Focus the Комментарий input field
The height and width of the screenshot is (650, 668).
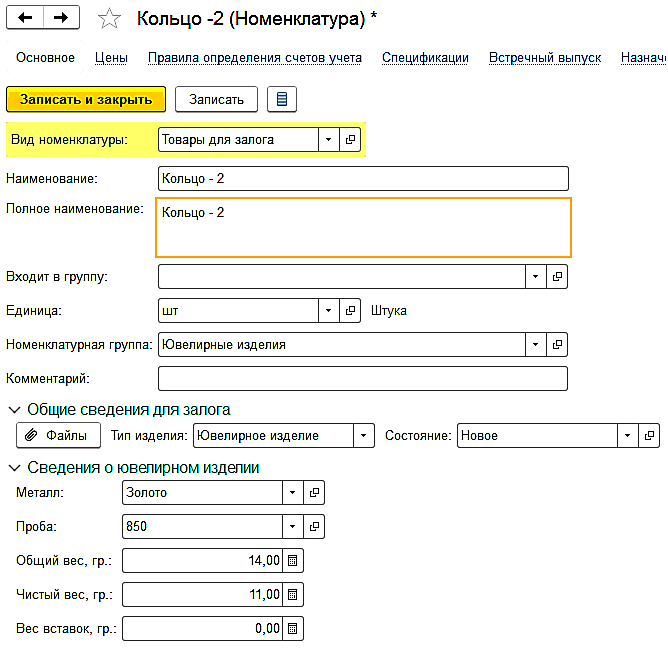click(363, 379)
